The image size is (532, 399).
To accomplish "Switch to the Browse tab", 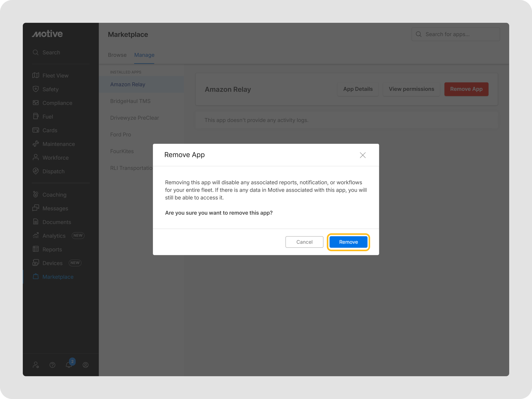I will point(117,55).
